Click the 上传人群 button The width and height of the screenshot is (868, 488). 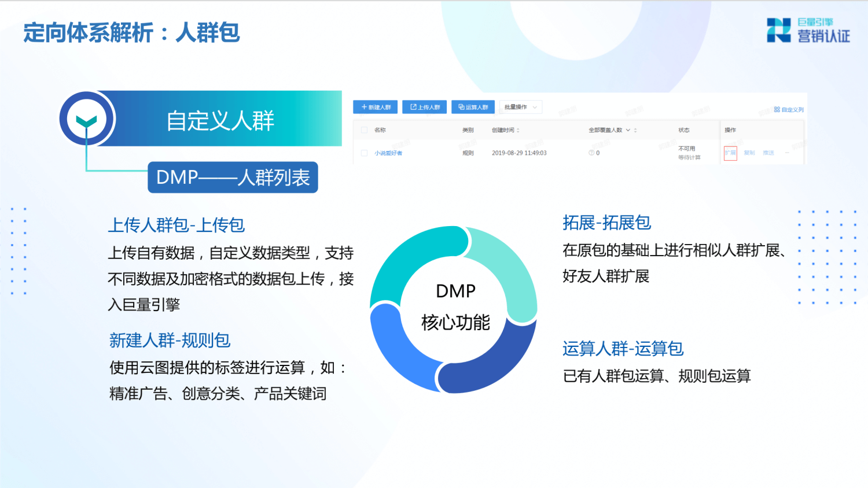point(425,107)
